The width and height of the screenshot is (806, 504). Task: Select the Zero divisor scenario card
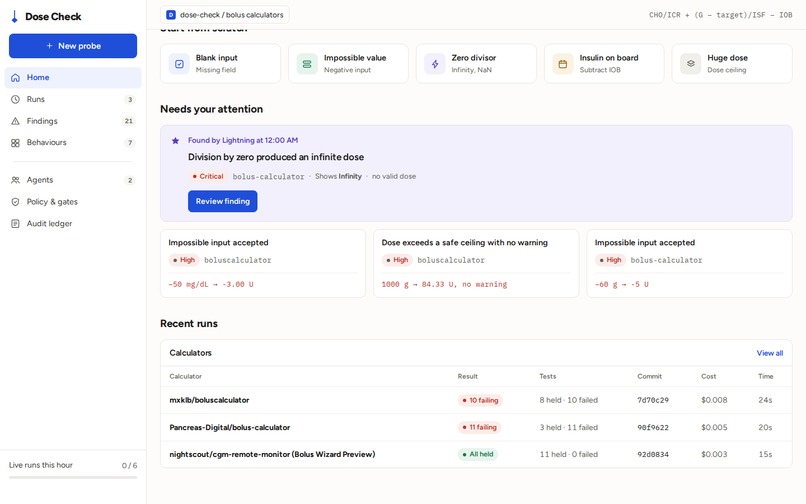tap(476, 64)
